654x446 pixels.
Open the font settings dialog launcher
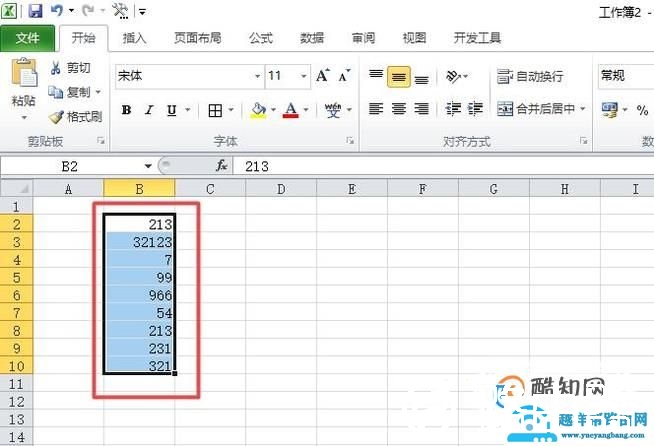tap(350, 141)
